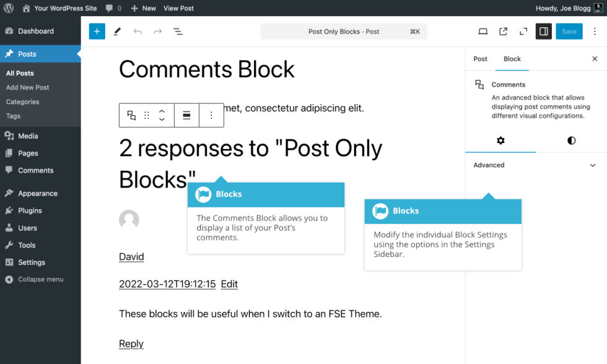The height and width of the screenshot is (364, 607).
Task: Click the commenter avatar image
Action: (129, 219)
